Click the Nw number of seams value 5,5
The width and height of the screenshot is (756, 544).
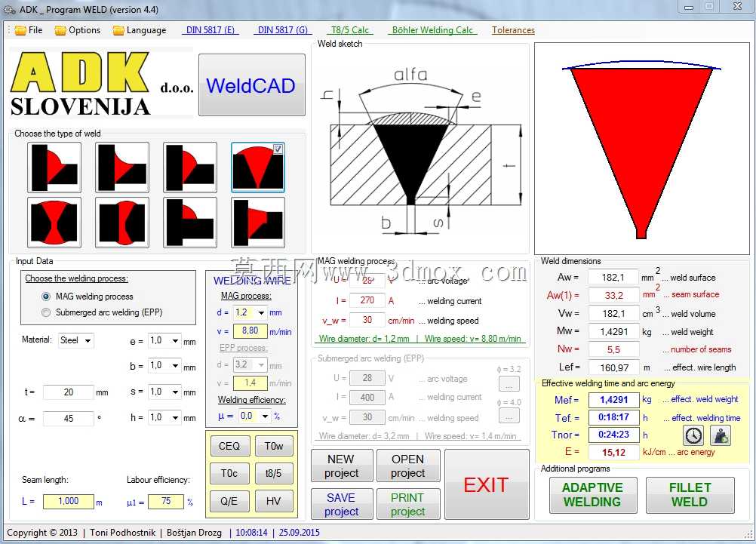click(x=613, y=349)
